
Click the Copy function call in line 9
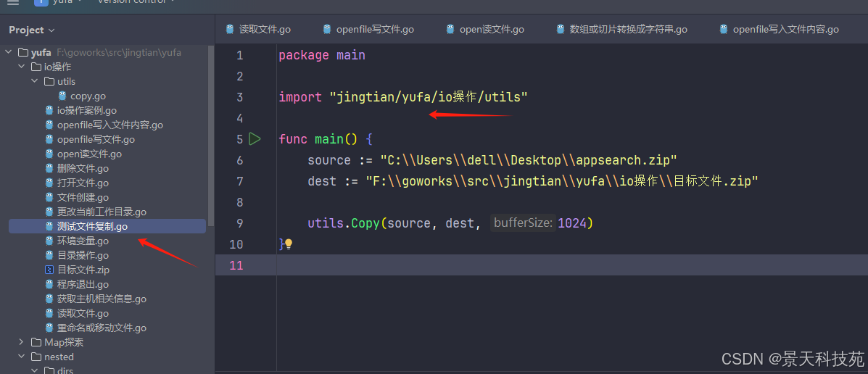[365, 223]
